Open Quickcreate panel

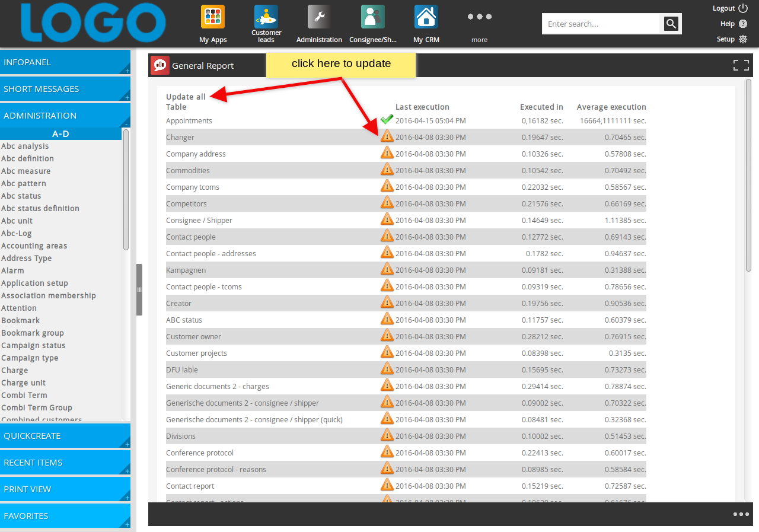tap(65, 436)
